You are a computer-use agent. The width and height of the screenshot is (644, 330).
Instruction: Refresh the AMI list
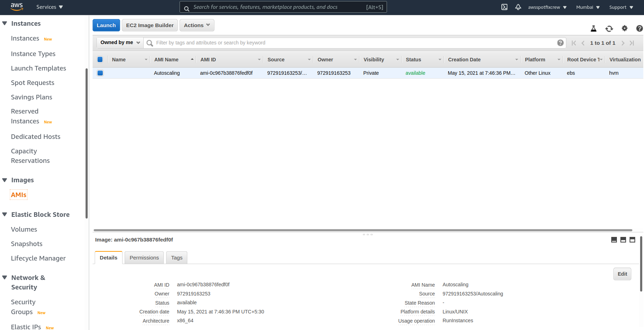coord(609,29)
